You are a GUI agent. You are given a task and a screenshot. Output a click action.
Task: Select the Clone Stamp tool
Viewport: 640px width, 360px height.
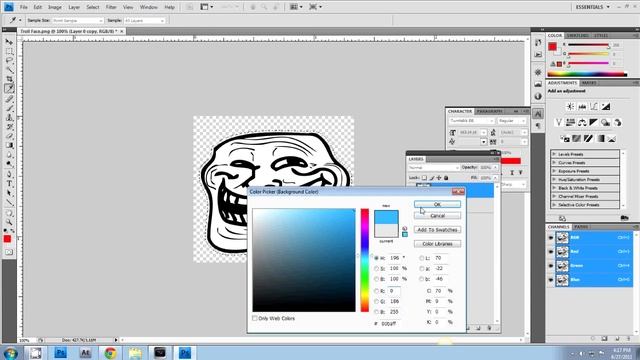click(x=9, y=118)
